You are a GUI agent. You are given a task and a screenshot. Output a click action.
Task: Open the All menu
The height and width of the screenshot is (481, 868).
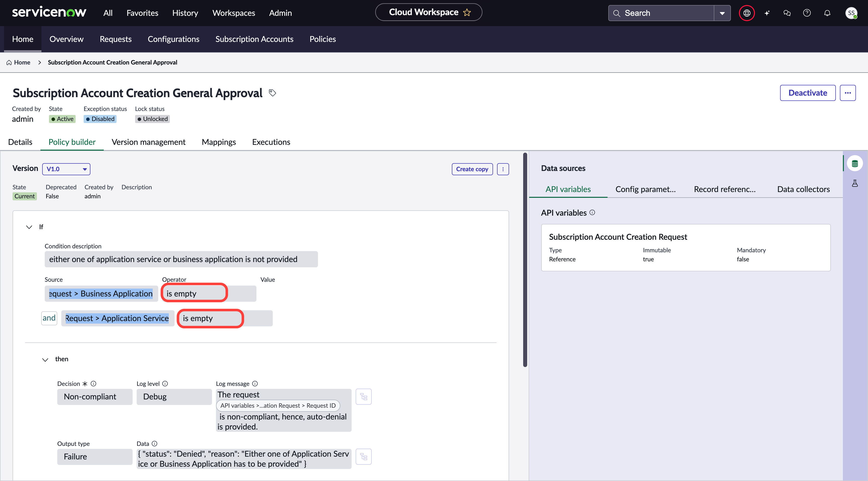[108, 13]
